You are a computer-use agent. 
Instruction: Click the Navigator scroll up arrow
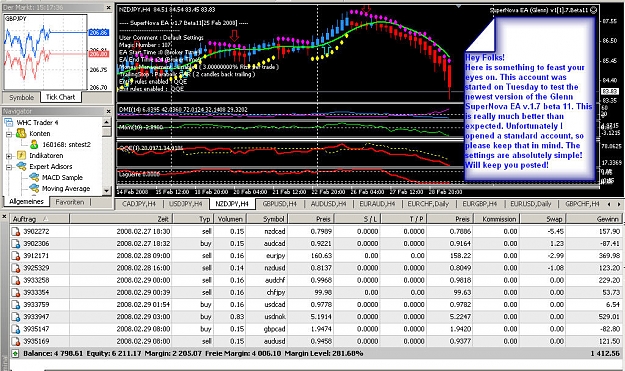pyautogui.click(x=106, y=122)
